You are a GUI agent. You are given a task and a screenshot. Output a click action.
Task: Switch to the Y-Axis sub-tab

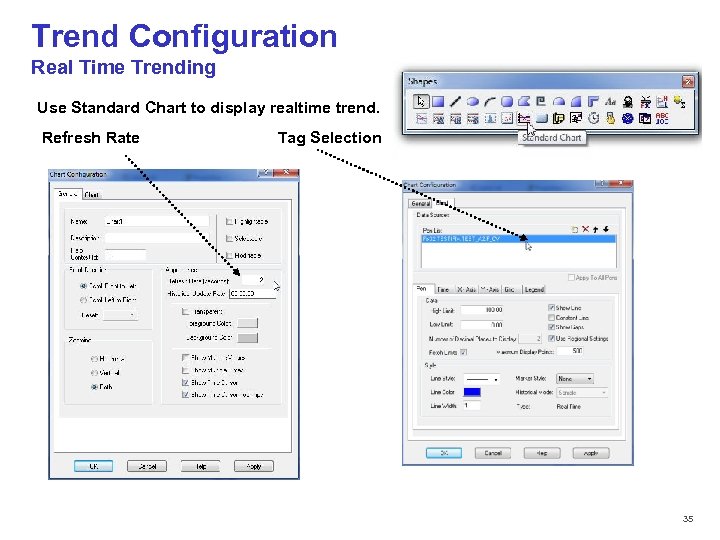tap(490, 289)
